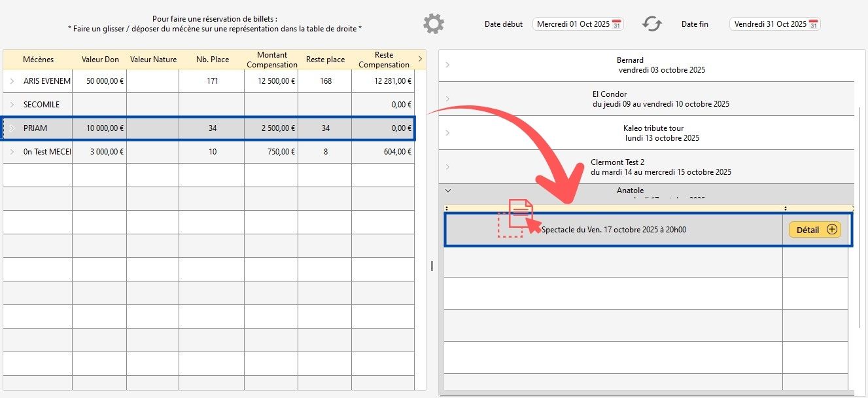Expand the SECOMILE row
Viewport: 868px width, 398px height.
[12, 105]
